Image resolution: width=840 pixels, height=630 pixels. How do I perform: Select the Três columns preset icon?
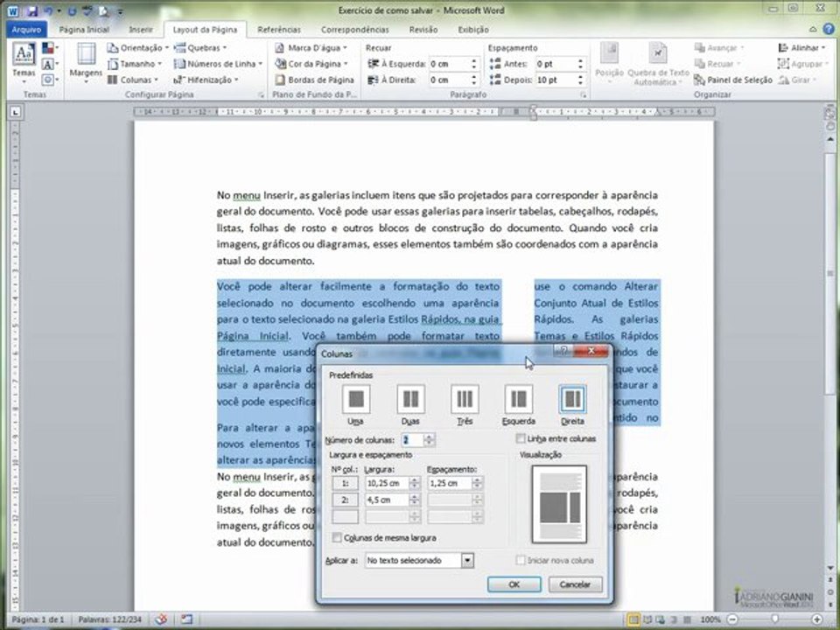click(465, 399)
